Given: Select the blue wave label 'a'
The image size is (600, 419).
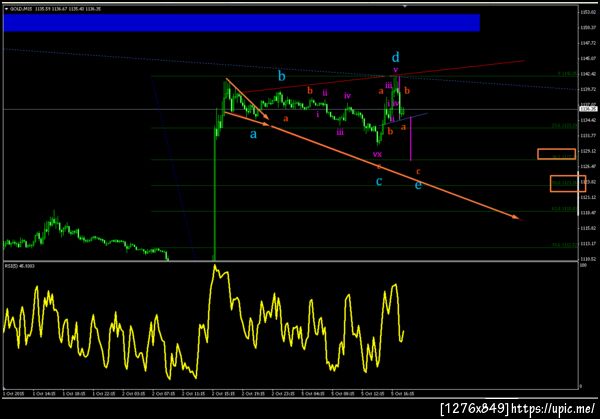Looking at the screenshot, I should click(253, 134).
